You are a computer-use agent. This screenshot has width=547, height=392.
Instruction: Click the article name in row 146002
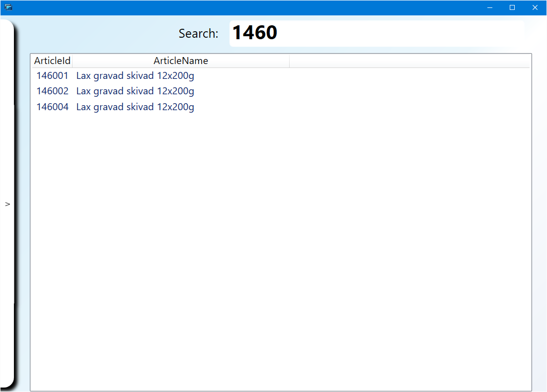135,91
